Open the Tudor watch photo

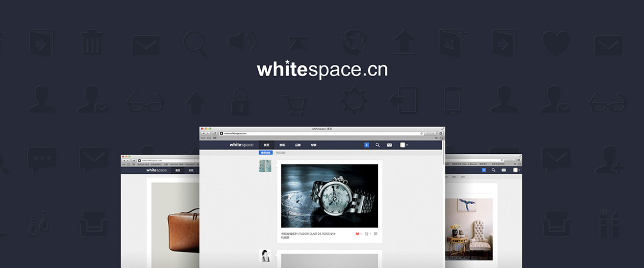coord(330,196)
